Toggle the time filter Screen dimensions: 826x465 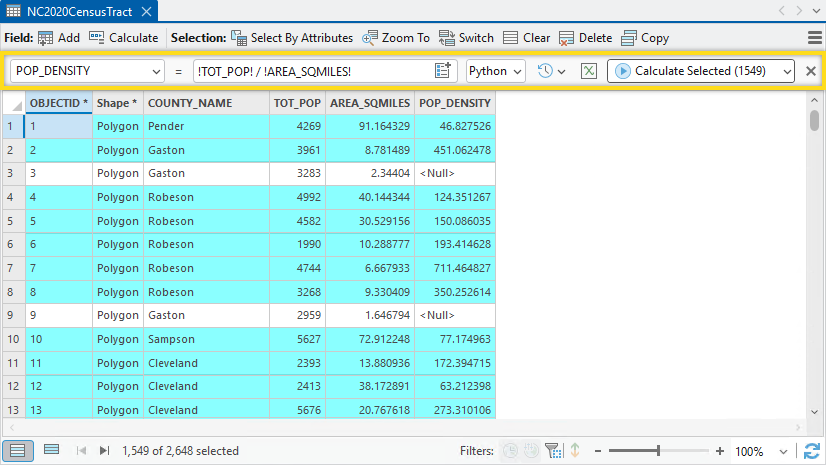pos(510,451)
